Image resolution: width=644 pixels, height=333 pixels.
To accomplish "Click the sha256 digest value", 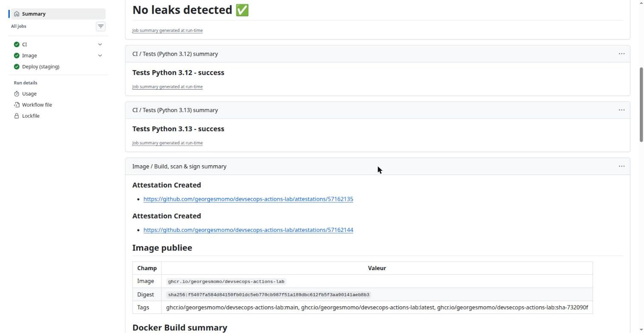I will pyautogui.click(x=269, y=295).
